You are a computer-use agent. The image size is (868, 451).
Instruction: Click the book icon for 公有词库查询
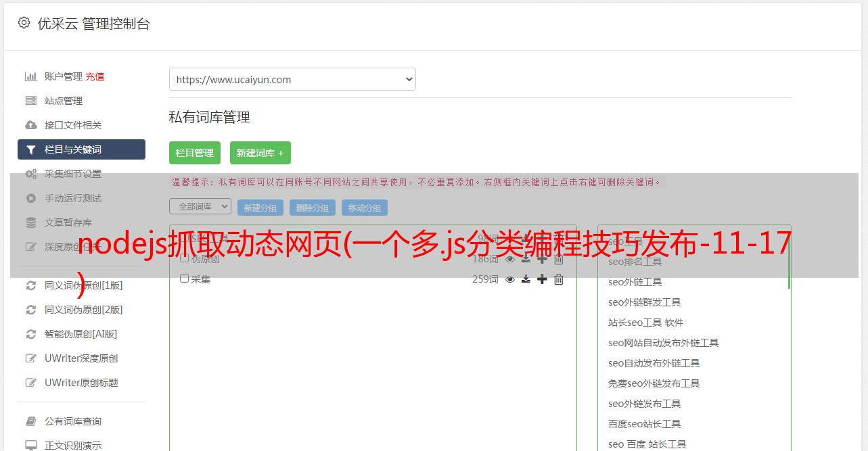point(31,421)
